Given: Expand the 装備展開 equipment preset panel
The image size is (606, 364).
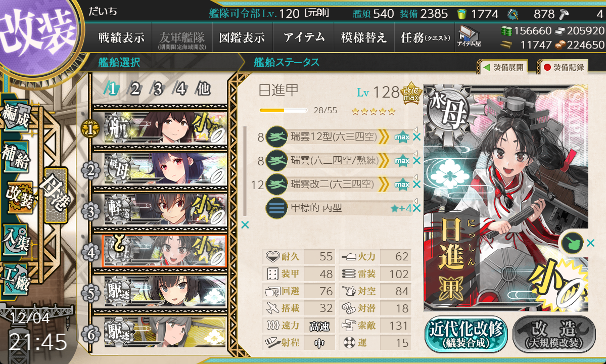Looking at the screenshot, I should click(504, 67).
